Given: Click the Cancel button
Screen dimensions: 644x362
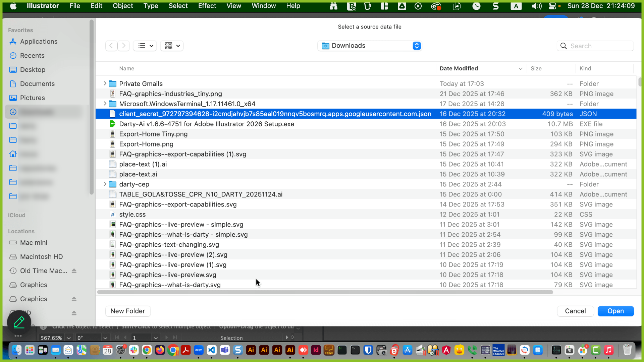Looking at the screenshot, I should 575,311.
